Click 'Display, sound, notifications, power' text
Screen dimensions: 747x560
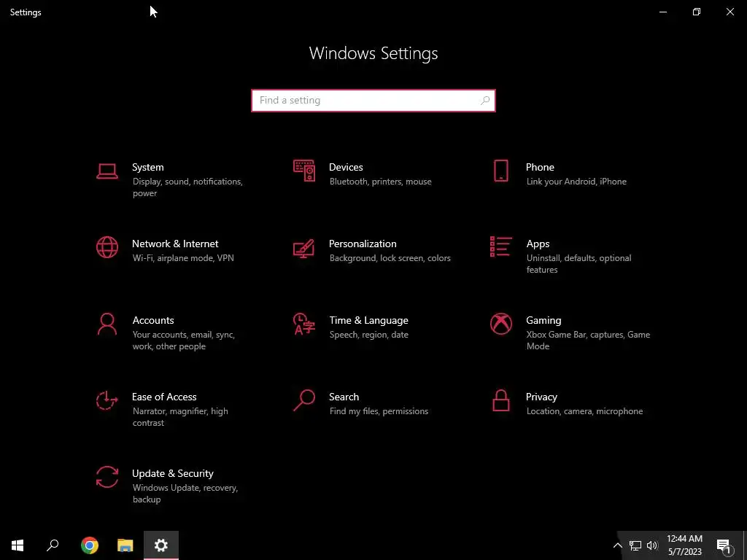click(x=187, y=187)
